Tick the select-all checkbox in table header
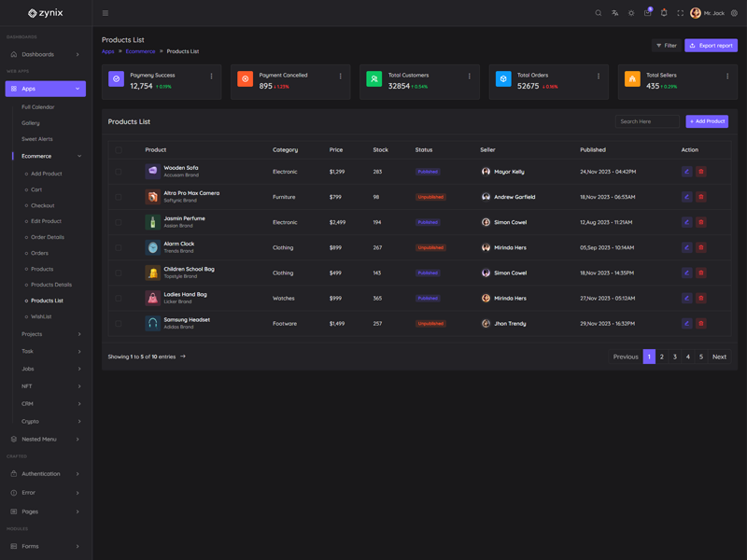The width and height of the screenshot is (747, 560). tap(119, 149)
